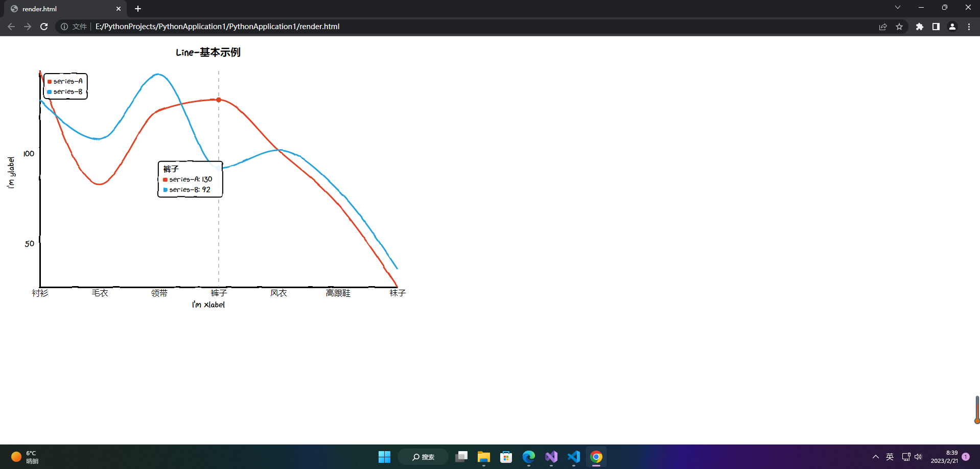Open network settings from the system tray
This screenshot has height=469, width=980.
[906, 457]
